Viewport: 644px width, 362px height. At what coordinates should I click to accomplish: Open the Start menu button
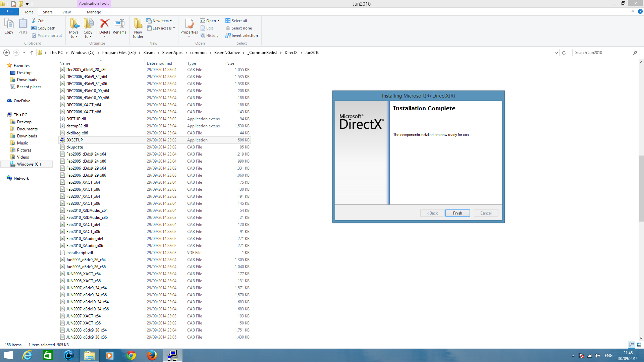click(x=8, y=355)
